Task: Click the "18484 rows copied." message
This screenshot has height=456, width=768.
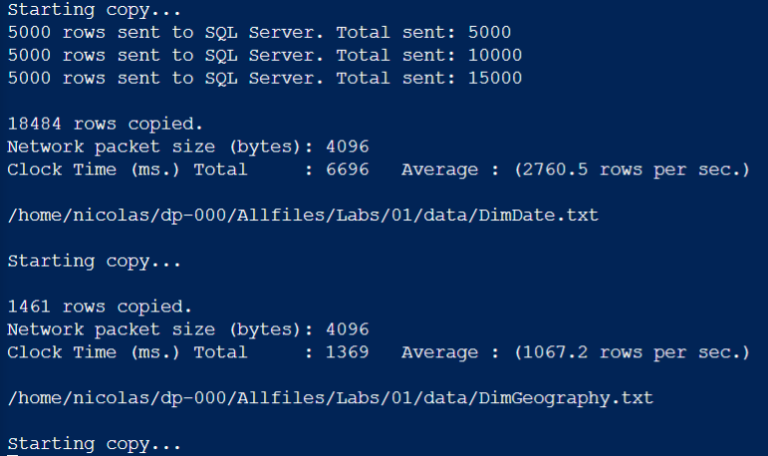Action: [x=104, y=124]
